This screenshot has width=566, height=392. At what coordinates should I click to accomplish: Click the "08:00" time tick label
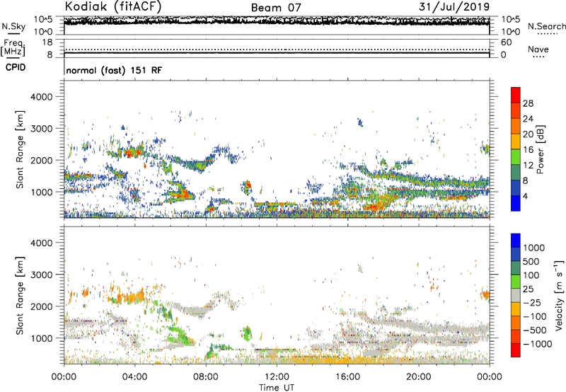205,377
